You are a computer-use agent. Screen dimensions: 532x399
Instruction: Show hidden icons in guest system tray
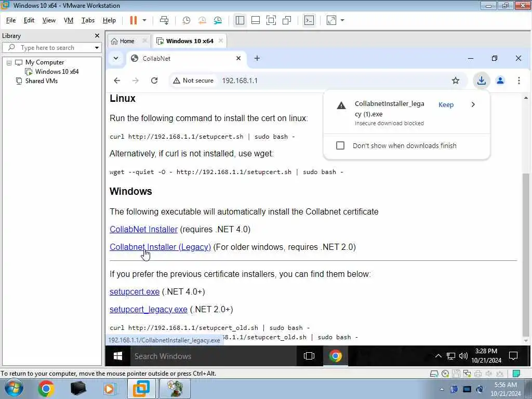438,356
